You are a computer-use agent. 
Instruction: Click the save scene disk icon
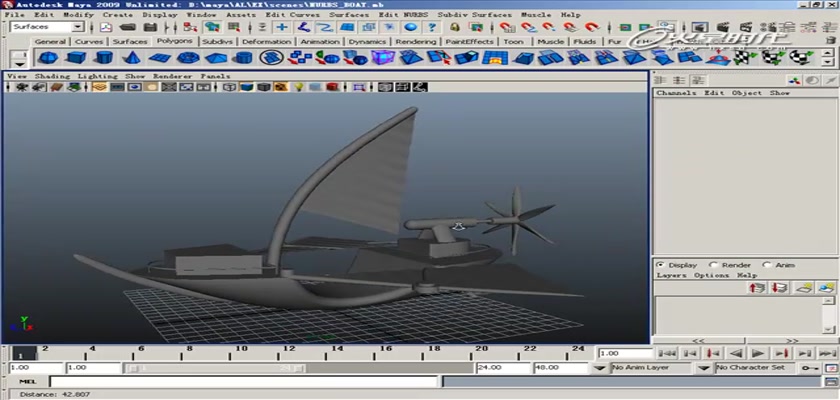[151, 27]
